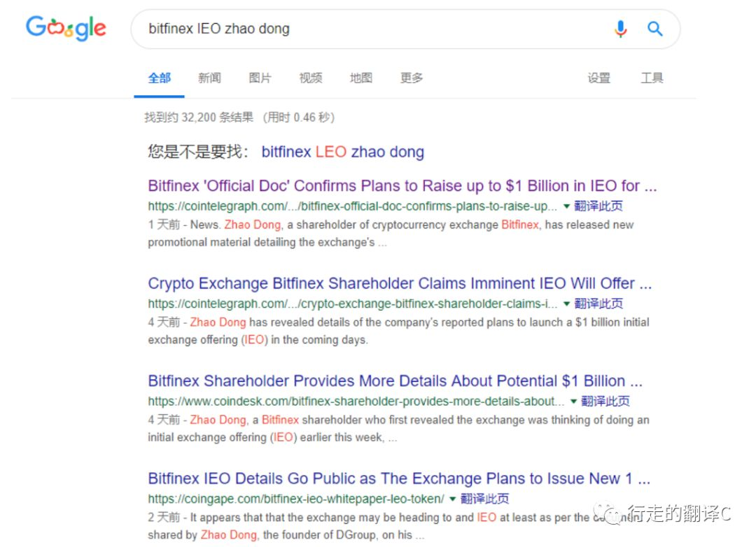Switch to the 图片 (Images) tab

(260, 78)
